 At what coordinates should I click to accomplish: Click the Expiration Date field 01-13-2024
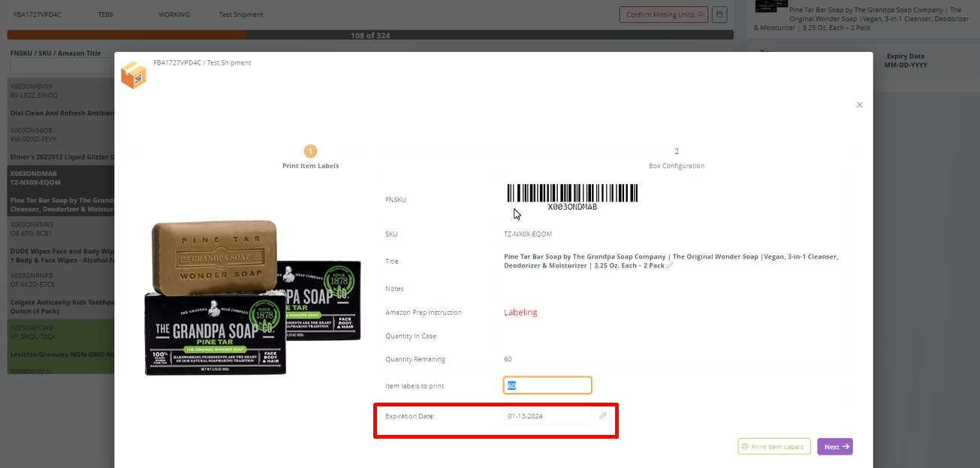547,415
